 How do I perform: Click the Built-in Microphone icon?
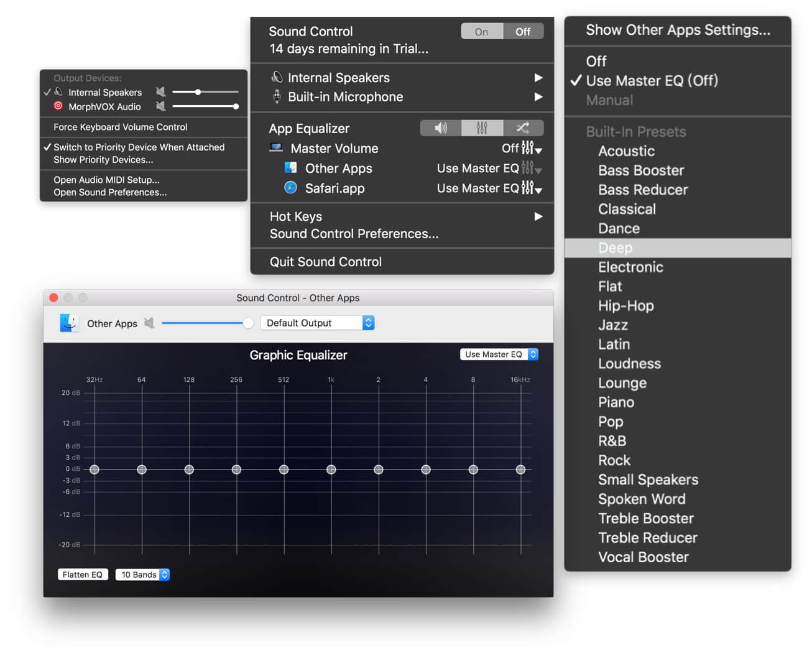click(x=277, y=97)
